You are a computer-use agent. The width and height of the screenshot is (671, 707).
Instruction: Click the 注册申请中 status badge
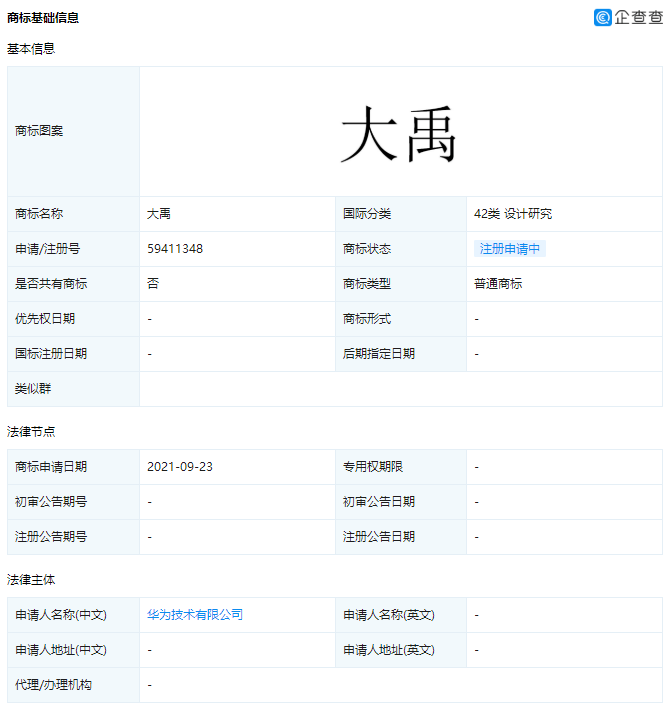pos(510,248)
